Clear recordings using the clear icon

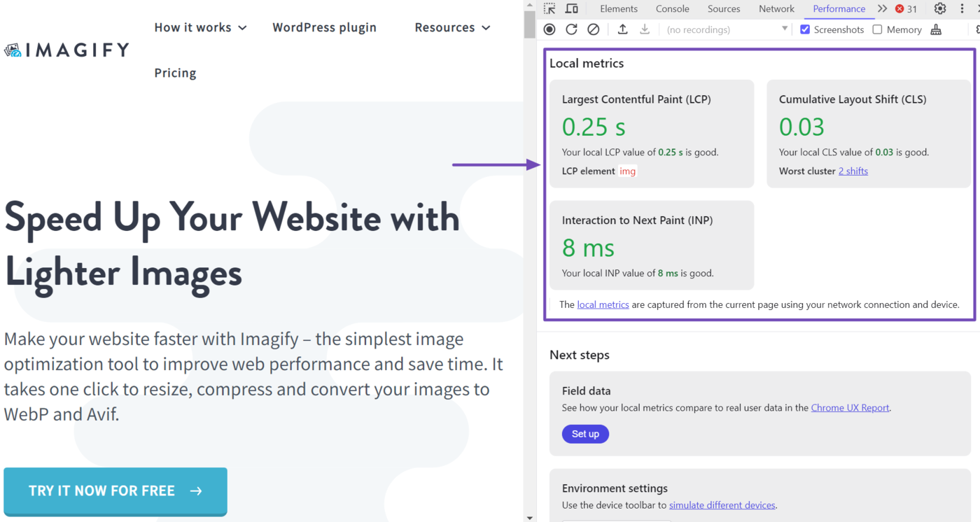(594, 29)
